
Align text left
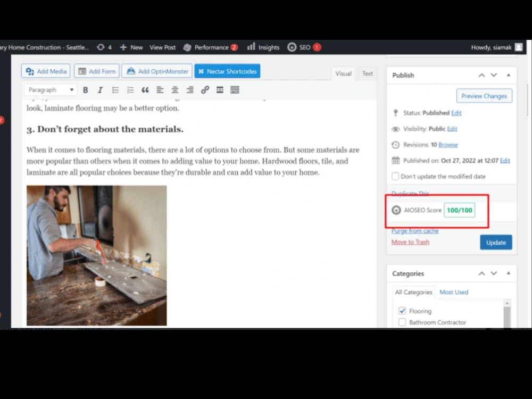click(160, 90)
